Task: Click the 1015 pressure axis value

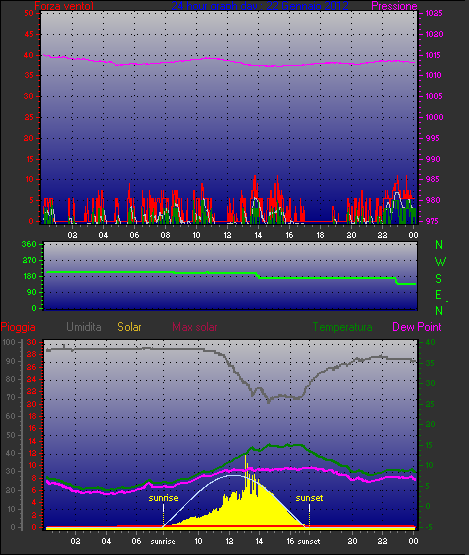Action: point(434,55)
